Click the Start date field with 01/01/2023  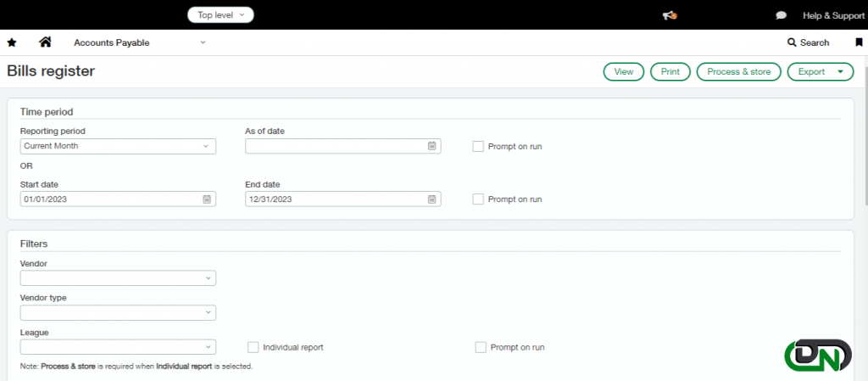(x=118, y=199)
